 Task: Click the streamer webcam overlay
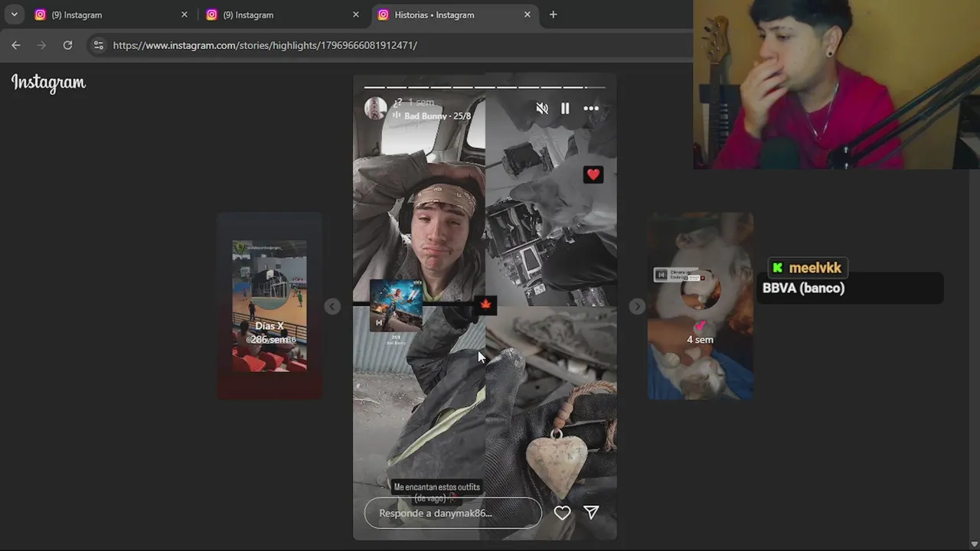836,84
